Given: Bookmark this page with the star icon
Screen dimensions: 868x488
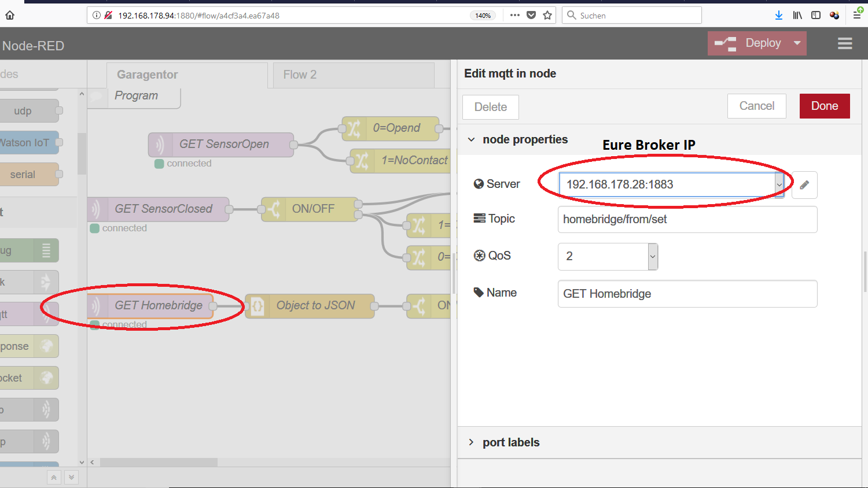Looking at the screenshot, I should click(x=547, y=16).
